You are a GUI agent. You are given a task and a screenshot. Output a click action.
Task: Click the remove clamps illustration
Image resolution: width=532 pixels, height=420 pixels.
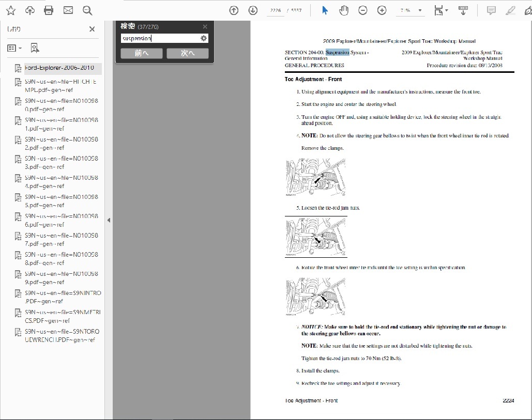coord(315,177)
